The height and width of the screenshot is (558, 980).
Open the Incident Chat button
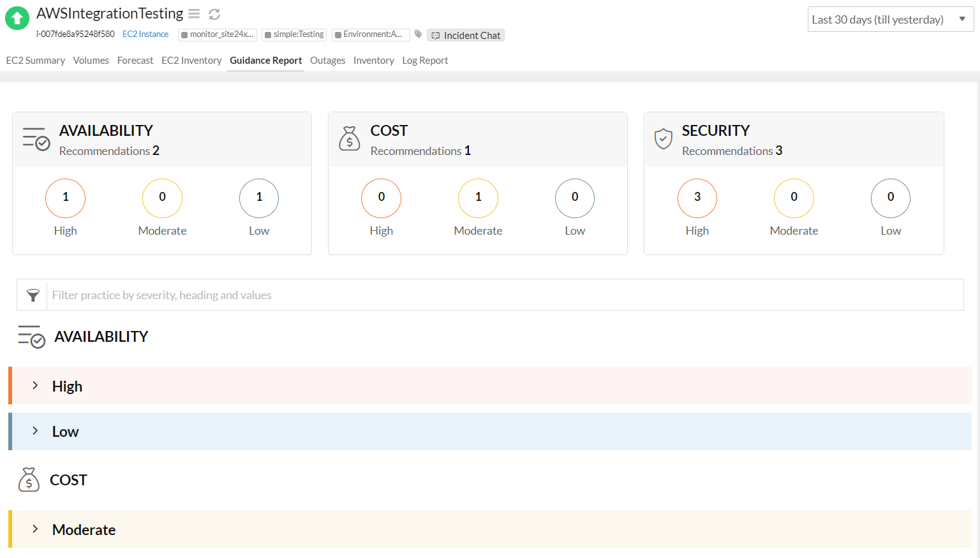(x=466, y=35)
